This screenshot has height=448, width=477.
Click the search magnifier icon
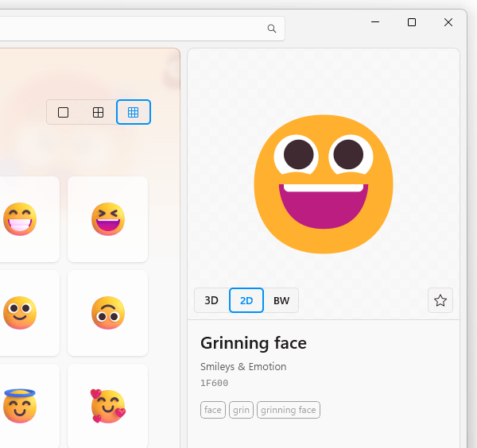[x=272, y=29]
